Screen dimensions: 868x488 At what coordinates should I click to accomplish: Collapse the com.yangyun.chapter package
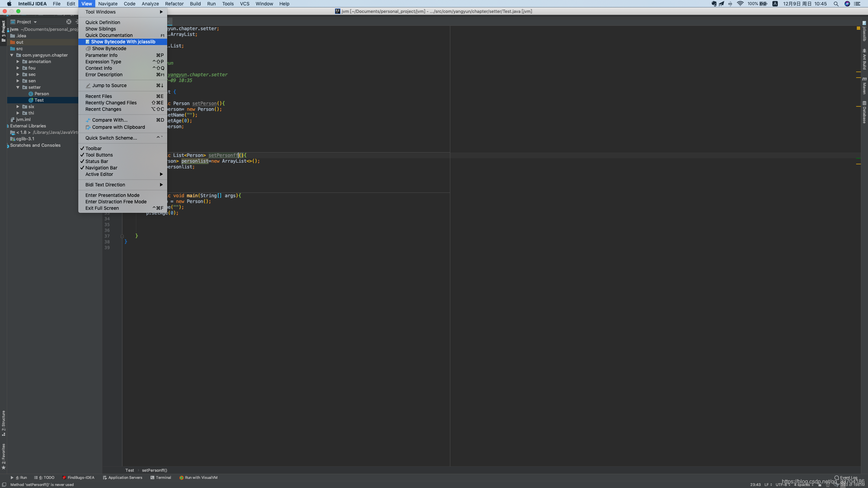point(12,55)
